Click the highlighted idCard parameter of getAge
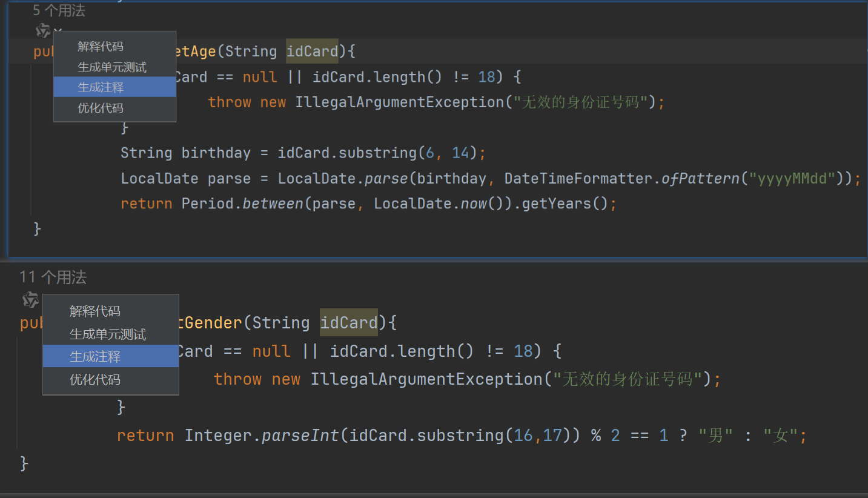This screenshot has width=868, height=498. tap(312, 51)
